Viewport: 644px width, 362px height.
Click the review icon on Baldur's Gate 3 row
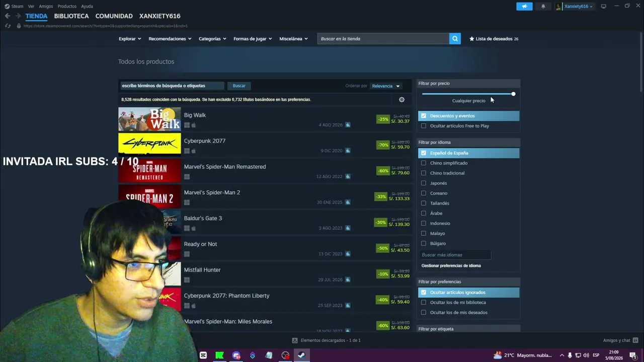(348, 228)
